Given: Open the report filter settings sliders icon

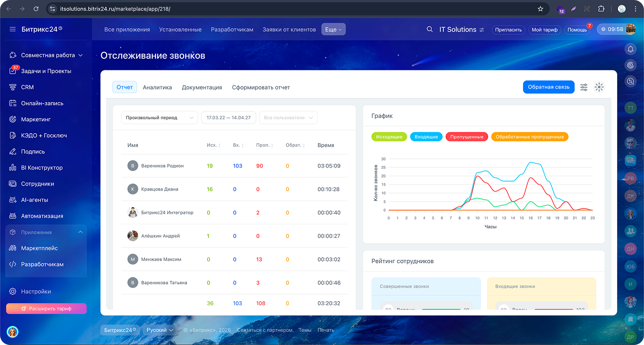Looking at the screenshot, I should pos(584,87).
